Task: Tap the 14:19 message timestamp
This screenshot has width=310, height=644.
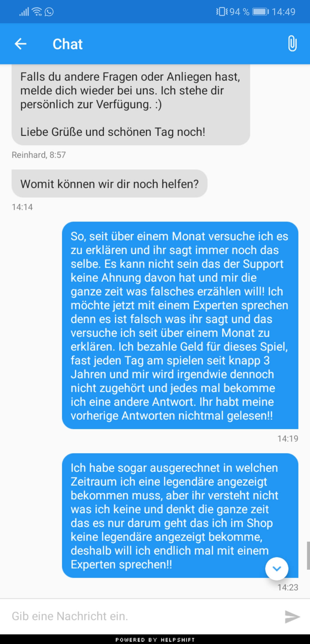Action: pos(288,438)
